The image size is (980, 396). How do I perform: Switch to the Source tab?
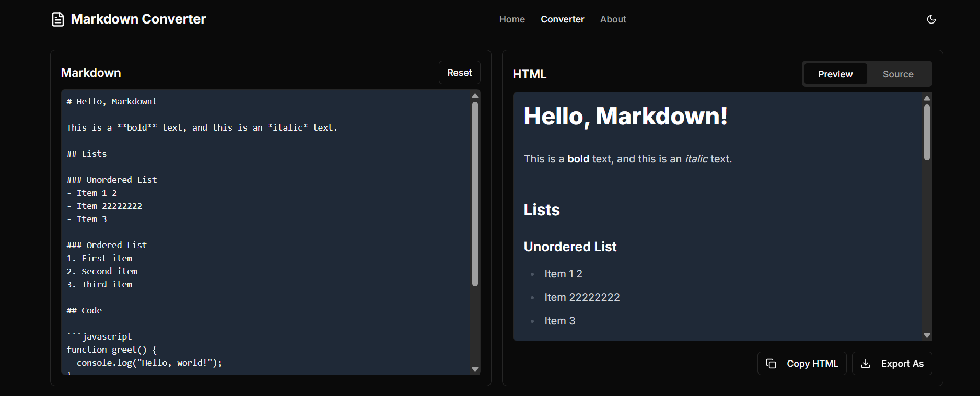tap(898, 74)
